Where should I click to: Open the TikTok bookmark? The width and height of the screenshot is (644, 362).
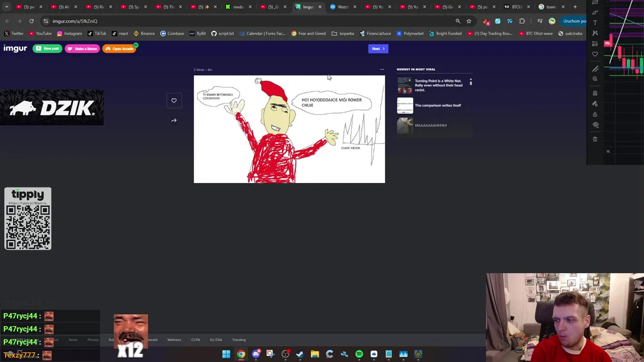tap(97, 34)
